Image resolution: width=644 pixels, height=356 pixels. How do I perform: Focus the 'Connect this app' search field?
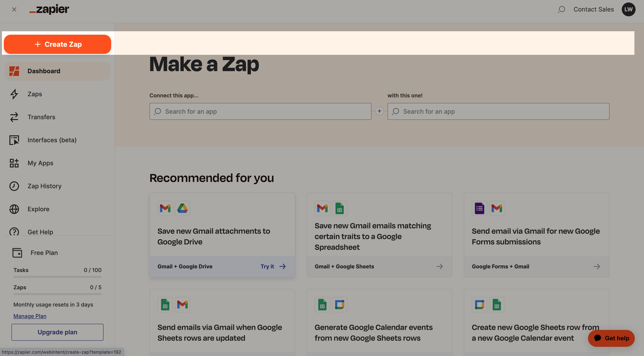coord(260,111)
